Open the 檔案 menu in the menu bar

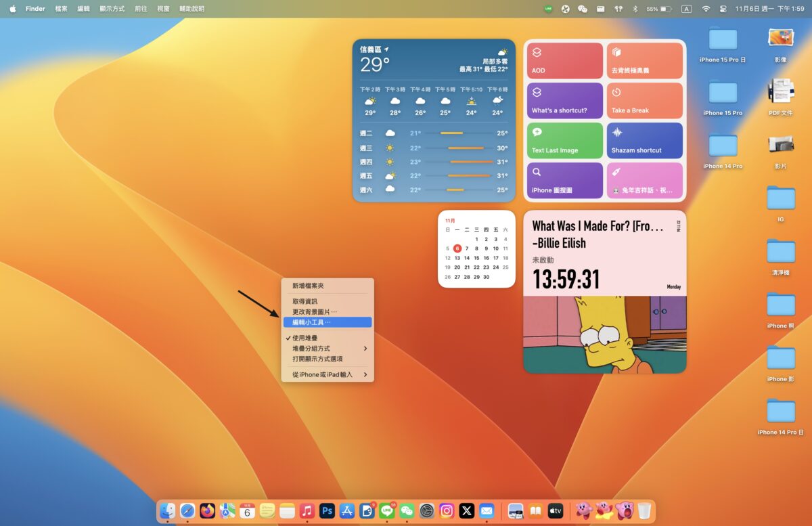point(62,9)
